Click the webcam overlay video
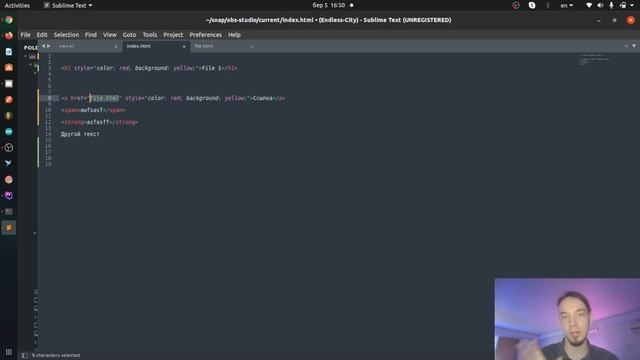The image size is (640, 360). (567, 319)
